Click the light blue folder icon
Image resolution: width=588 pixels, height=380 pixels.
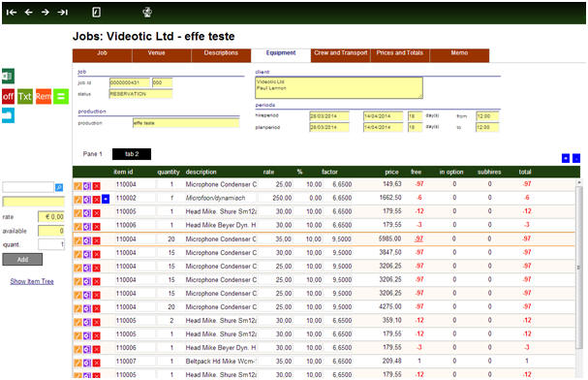tap(9, 115)
